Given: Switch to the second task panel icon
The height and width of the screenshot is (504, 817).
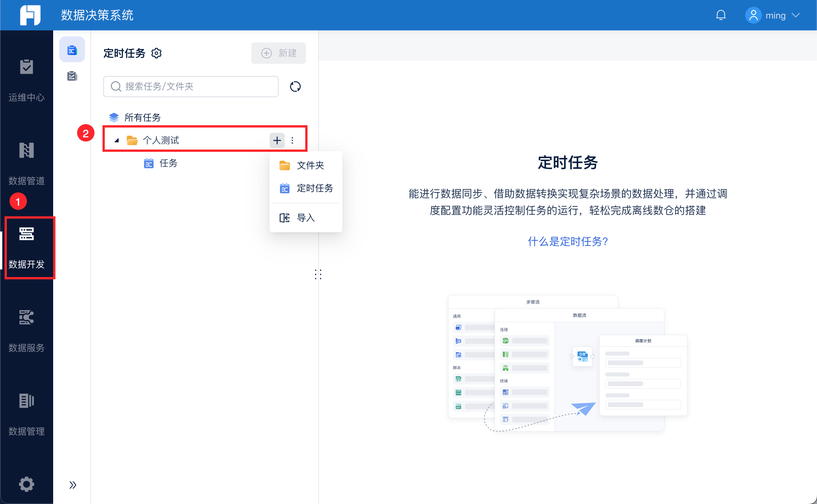Looking at the screenshot, I should pyautogui.click(x=72, y=76).
